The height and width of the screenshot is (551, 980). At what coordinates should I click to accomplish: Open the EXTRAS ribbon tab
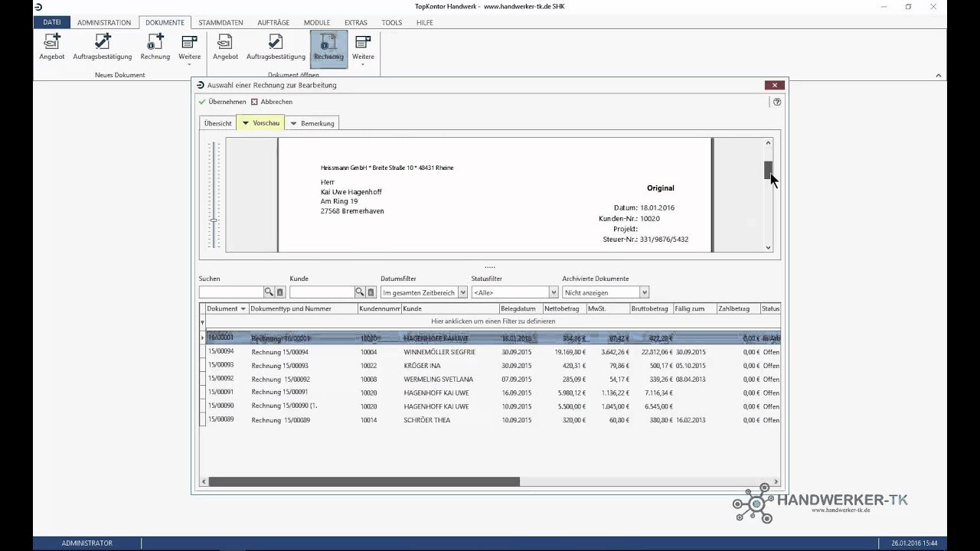point(356,23)
